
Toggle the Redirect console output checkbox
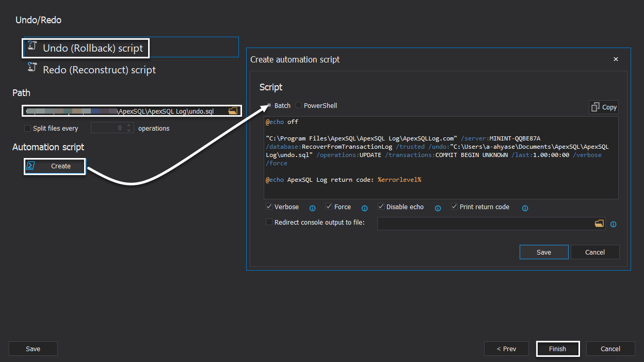coord(269,222)
